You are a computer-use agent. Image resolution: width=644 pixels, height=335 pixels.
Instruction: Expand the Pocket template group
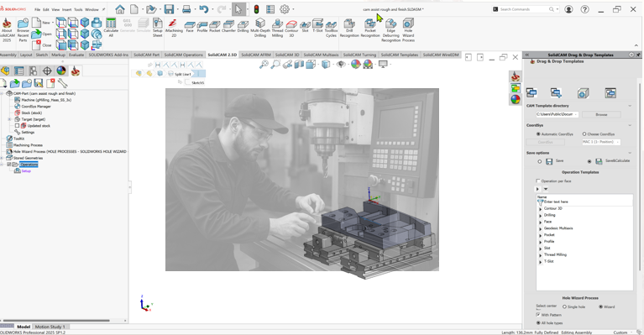541,235
